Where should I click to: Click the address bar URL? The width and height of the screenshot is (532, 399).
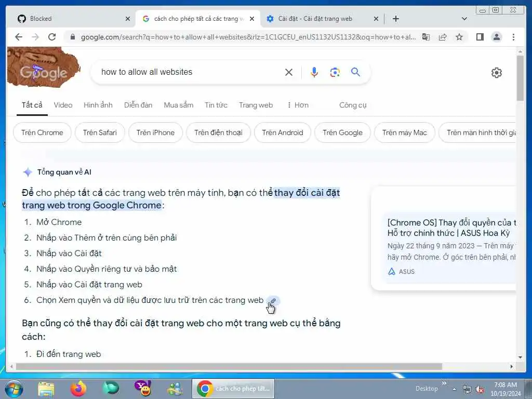[x=248, y=37]
